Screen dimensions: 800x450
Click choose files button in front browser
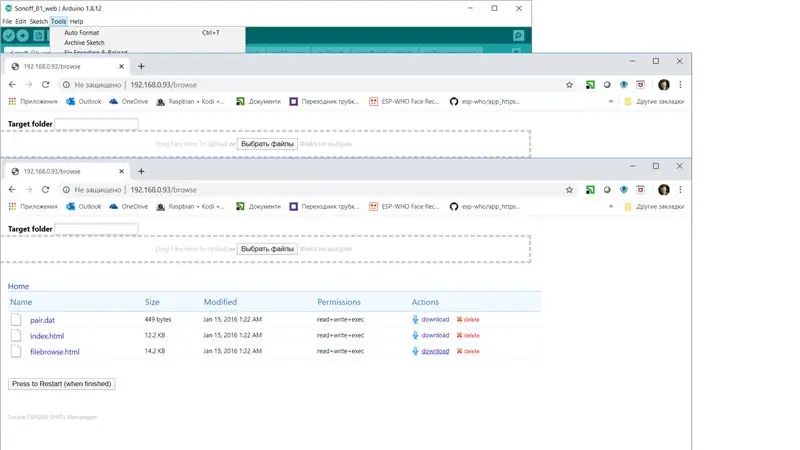click(x=267, y=249)
